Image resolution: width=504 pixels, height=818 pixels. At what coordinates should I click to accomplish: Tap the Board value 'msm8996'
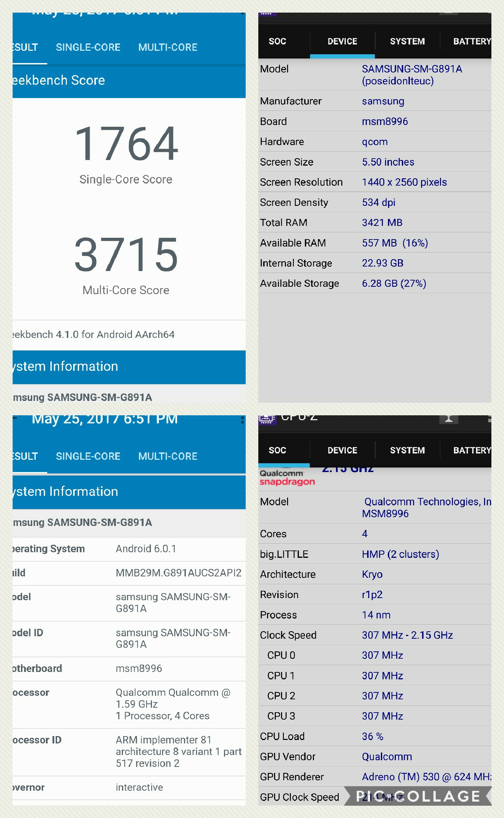(385, 122)
